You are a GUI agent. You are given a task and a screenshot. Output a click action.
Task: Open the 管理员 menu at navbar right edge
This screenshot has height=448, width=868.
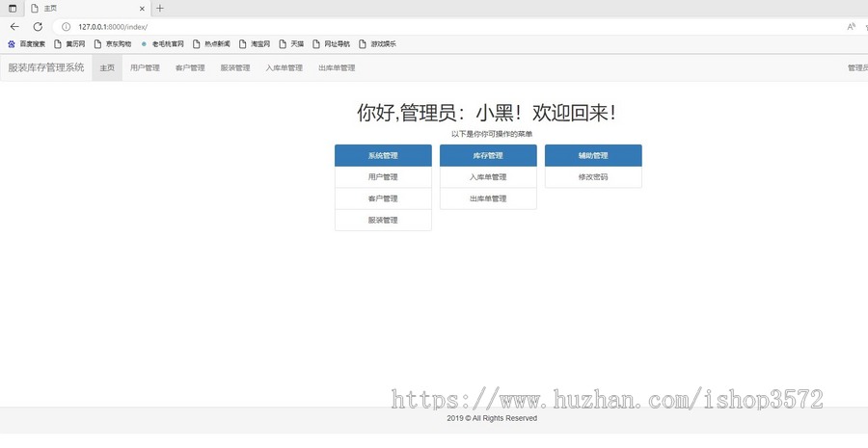857,68
